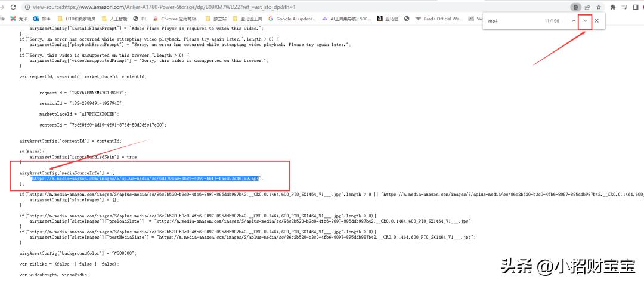Click the var videoHeight, videoWidth line
The width and height of the screenshot is (644, 283).
point(54,275)
